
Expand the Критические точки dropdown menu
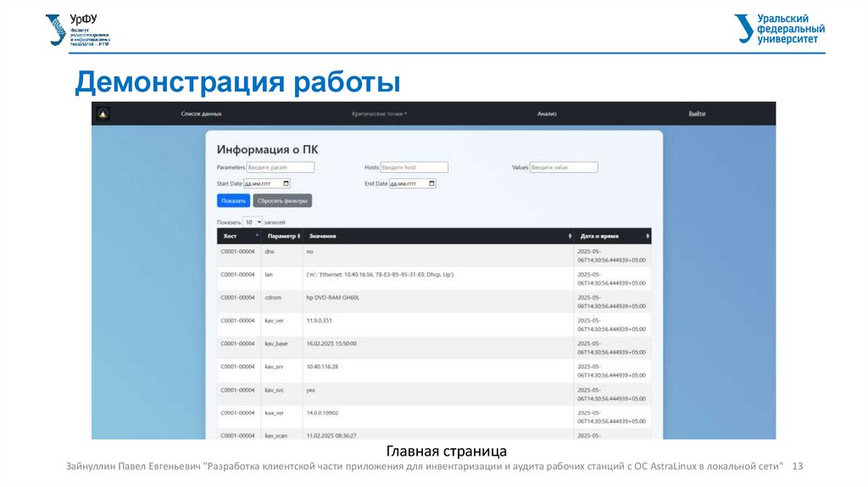[379, 114]
